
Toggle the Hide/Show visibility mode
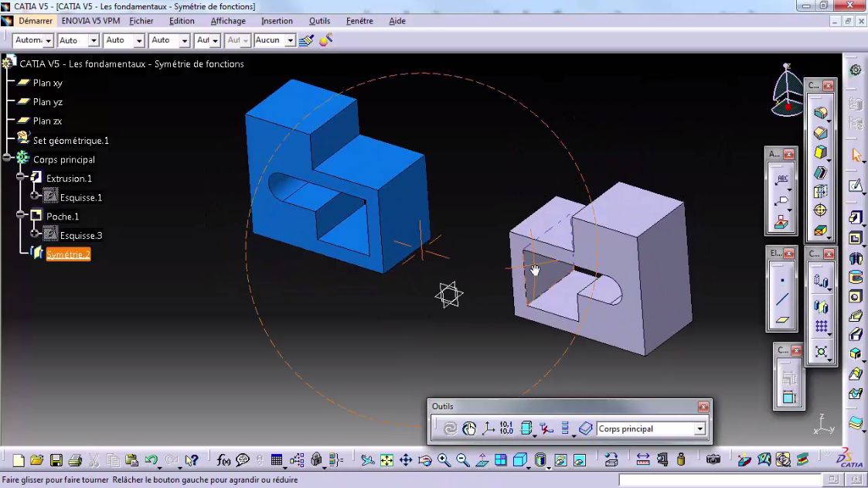(560, 459)
